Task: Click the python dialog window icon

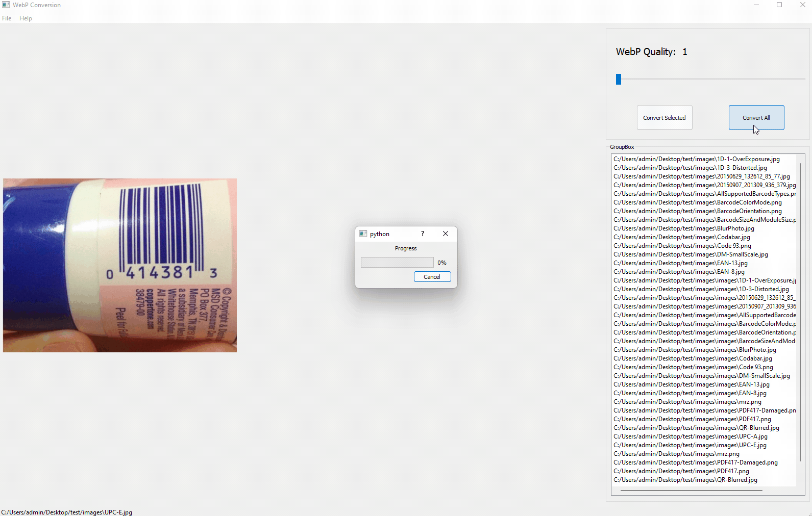Action: [363, 234]
